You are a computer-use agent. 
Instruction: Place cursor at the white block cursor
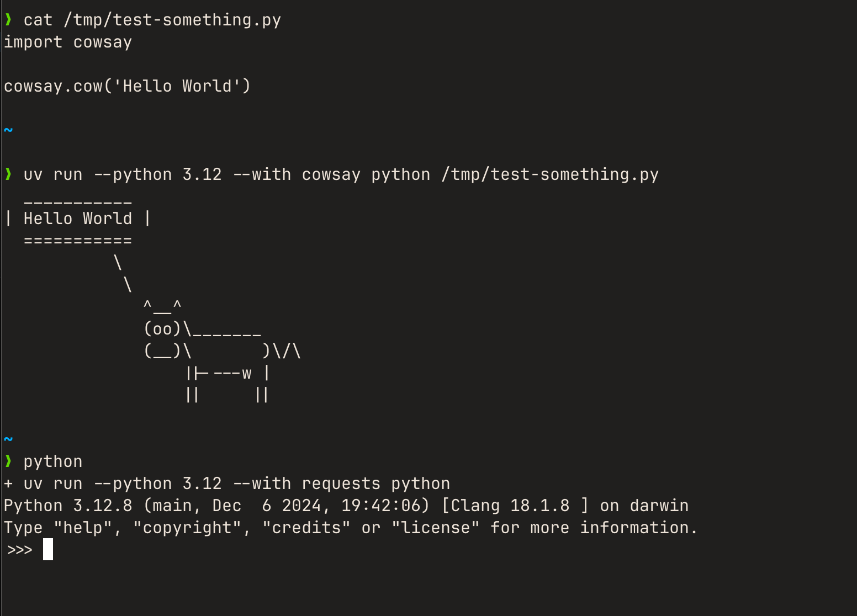[48, 550]
